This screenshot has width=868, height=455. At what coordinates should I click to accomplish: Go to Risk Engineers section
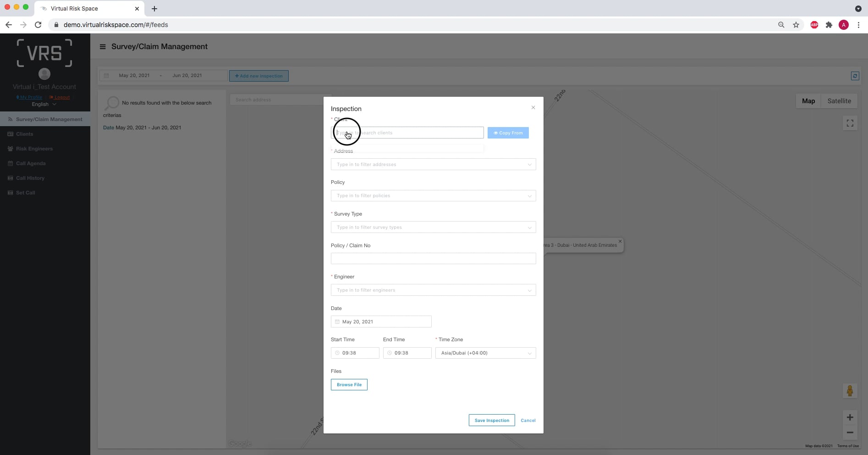coord(34,149)
